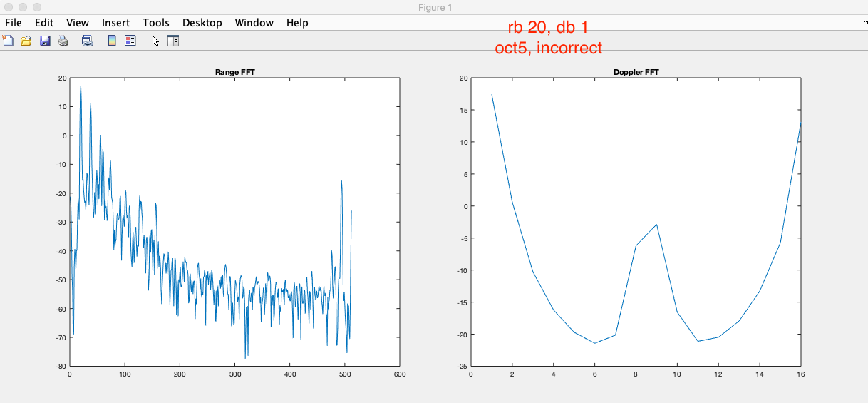This screenshot has width=868, height=403.
Task: Click inside the Doppler FFT axes
Action: click(x=636, y=222)
